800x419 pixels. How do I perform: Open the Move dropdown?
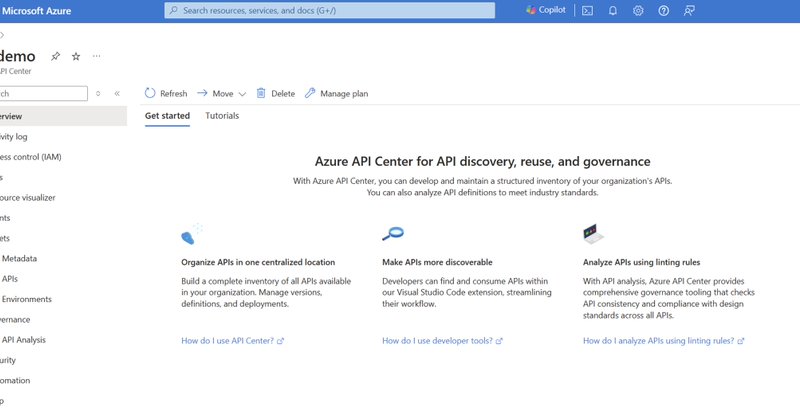222,93
